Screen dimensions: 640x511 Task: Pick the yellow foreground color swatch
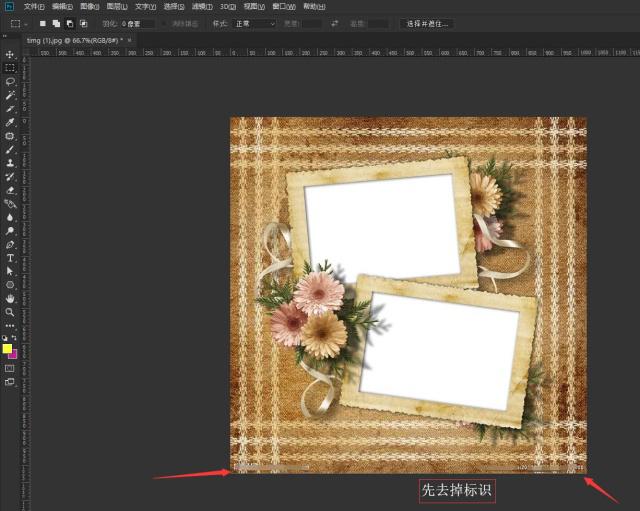click(7, 349)
